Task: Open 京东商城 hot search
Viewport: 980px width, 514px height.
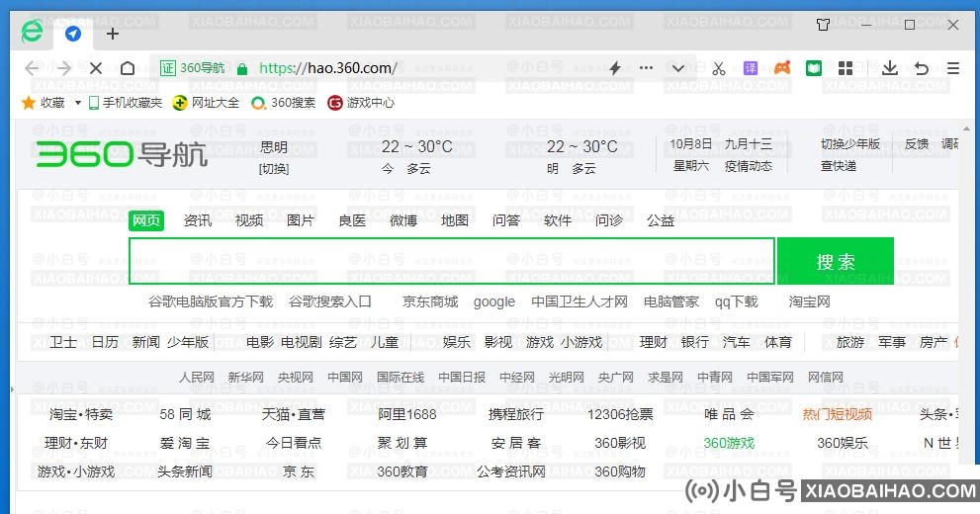Action: pos(430,301)
